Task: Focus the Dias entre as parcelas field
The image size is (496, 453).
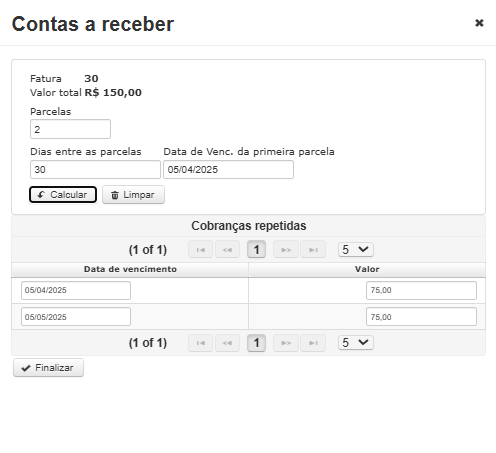Action: click(x=95, y=169)
